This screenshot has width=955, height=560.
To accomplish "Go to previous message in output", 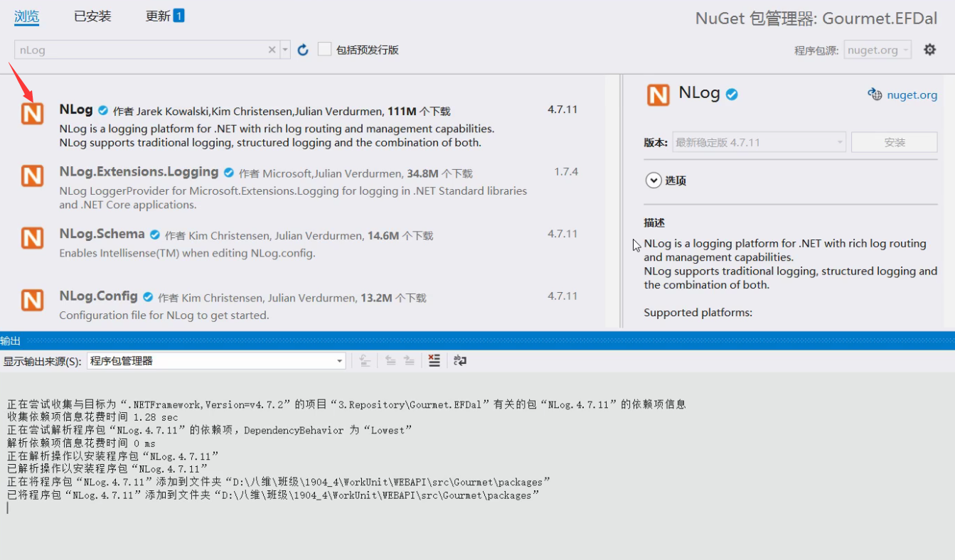I will pos(390,361).
